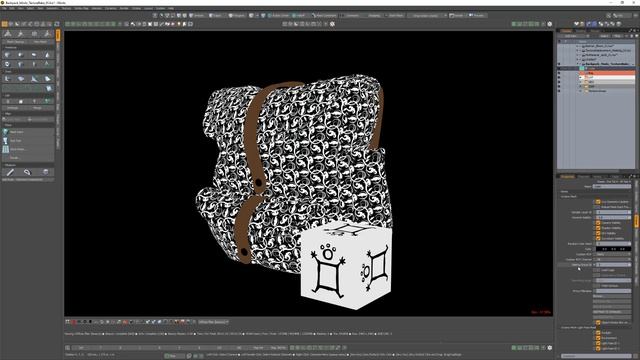This screenshot has width=640, height=360.
Task: Toggle the unchecked box below first Properties checkbox
Action: (598, 207)
